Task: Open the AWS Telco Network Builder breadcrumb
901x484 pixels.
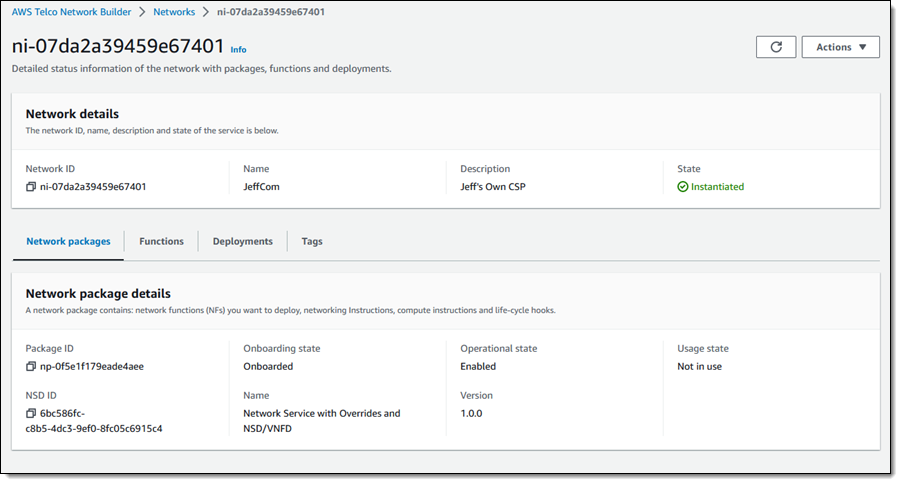Action: tap(71, 12)
